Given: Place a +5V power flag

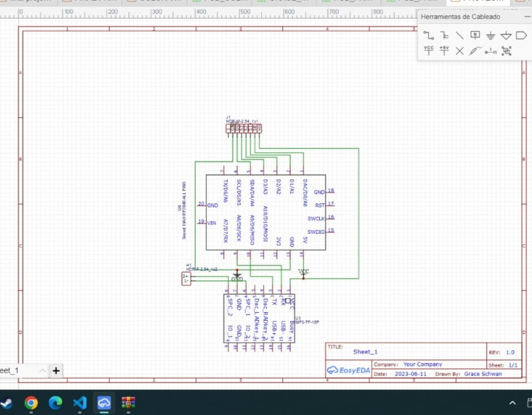Looking at the screenshot, I should 444,51.
